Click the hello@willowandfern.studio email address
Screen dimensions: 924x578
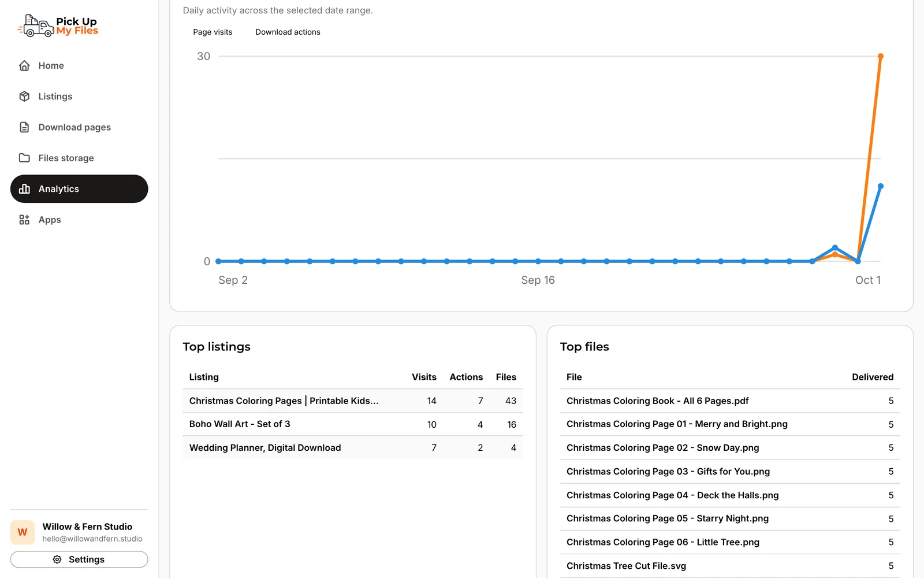pyautogui.click(x=92, y=539)
